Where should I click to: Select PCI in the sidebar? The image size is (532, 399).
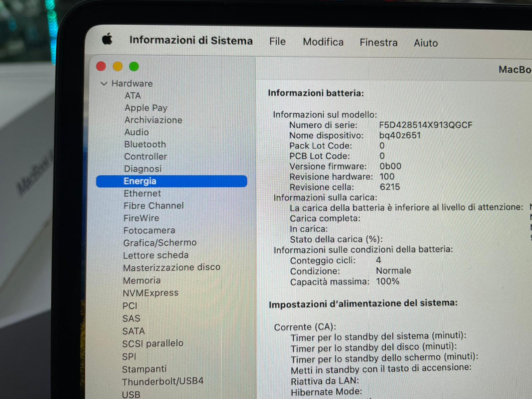(130, 306)
